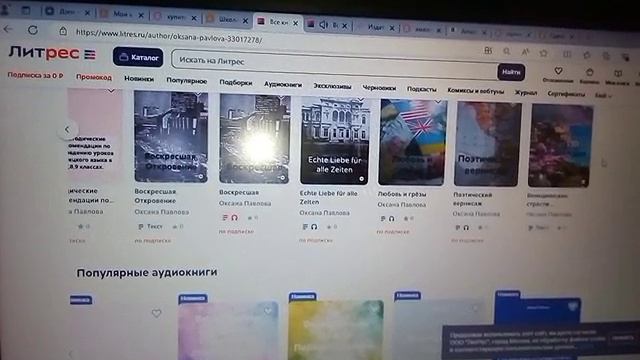The image size is (640, 360).
Task: Click Оксана Павлова under Любовь и грёзы
Action: pyautogui.click(x=401, y=204)
